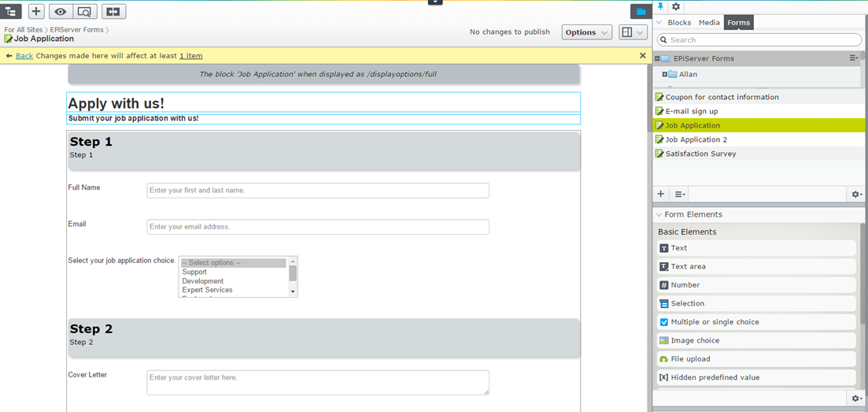The image size is (868, 412).
Task: Switch to the Media tab
Action: (709, 23)
